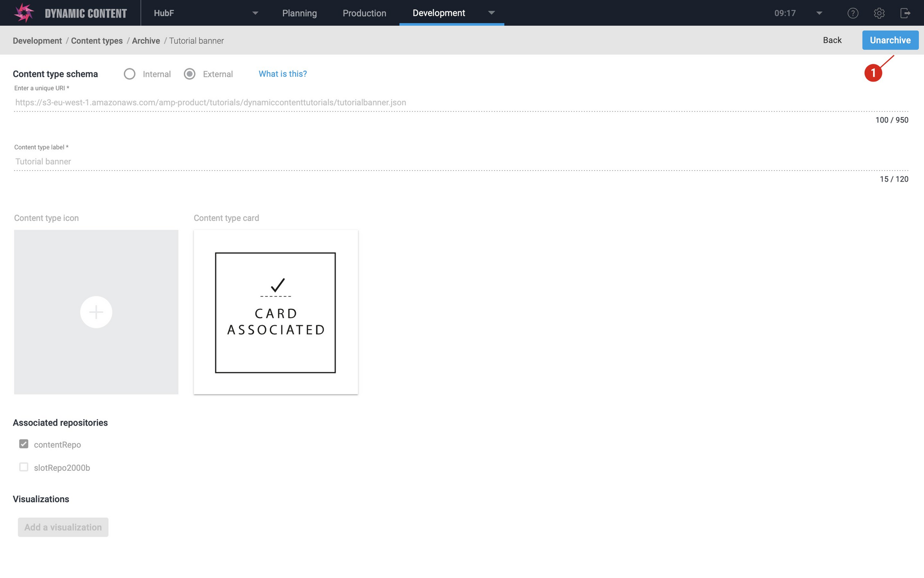Toggle the contentRepo checkbox
The width and height of the screenshot is (924, 578).
24,444
